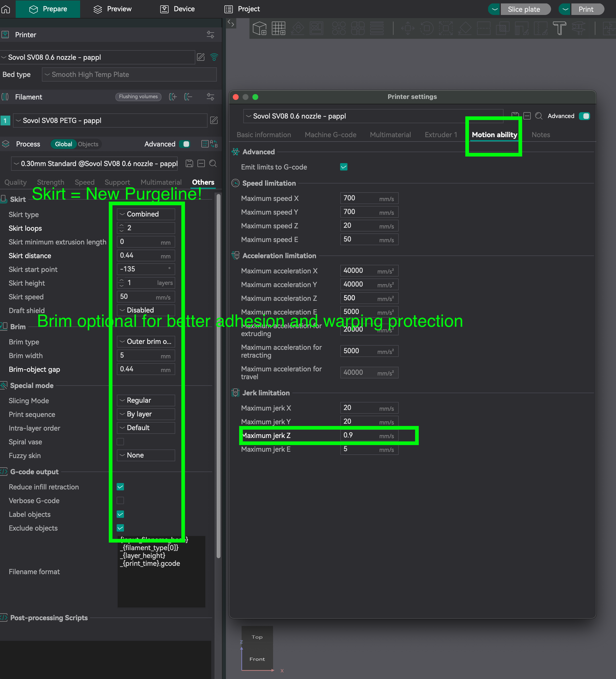Click the process preset search magnifier icon
This screenshot has width=616, height=679.
[213, 164]
